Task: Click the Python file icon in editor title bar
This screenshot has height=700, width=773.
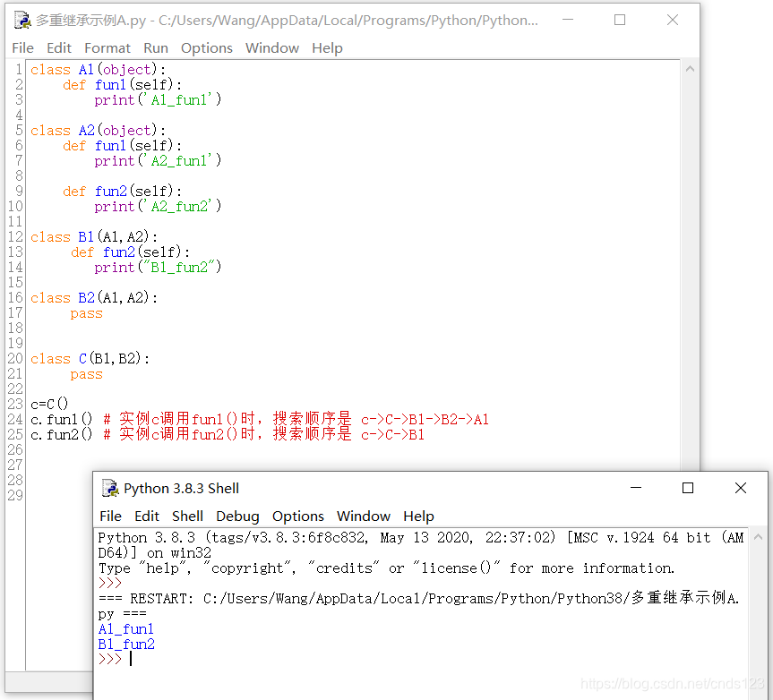Action: pyautogui.click(x=22, y=20)
